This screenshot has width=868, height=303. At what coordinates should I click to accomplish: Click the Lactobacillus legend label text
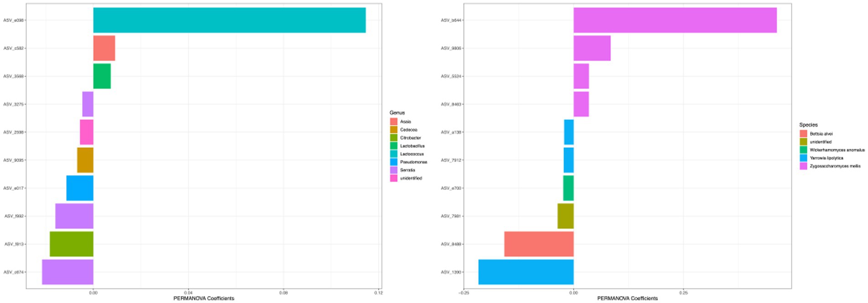click(413, 146)
